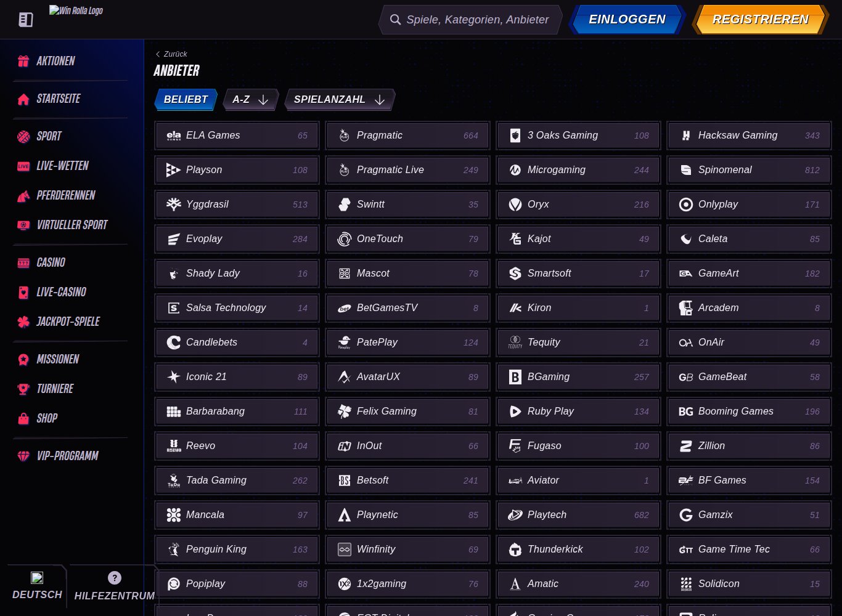
Task: Click the Missionen star badge icon
Action: pos(23,360)
